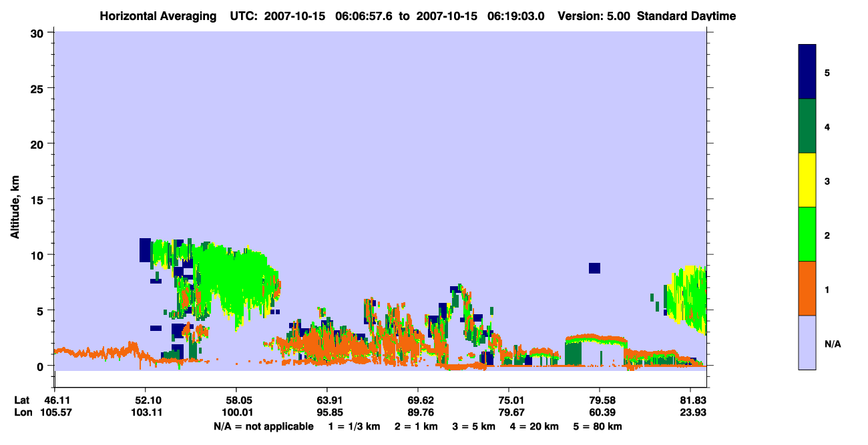Click longitude value 100.01
Image resolution: width=868 pixels, height=445 pixels.
coord(236,412)
